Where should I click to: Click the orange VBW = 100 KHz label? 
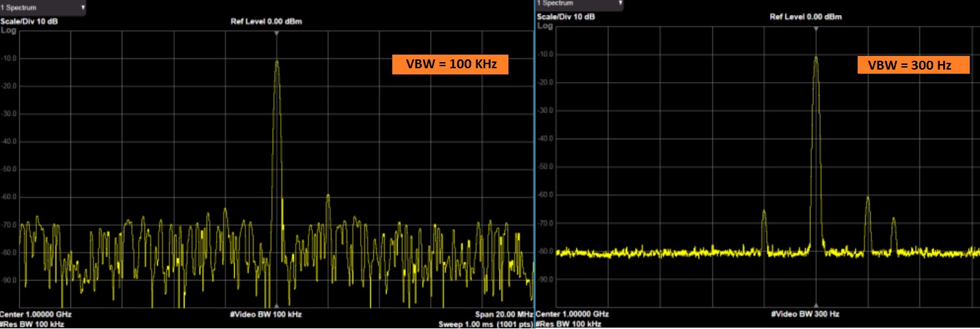[x=450, y=65]
